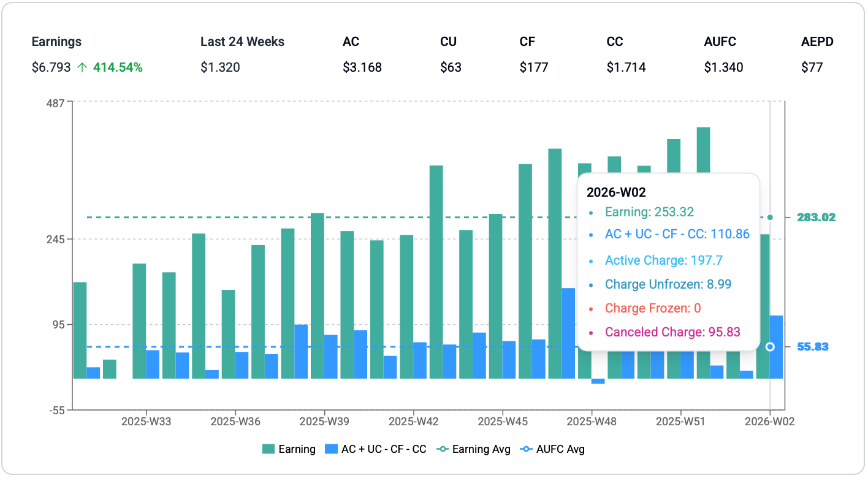Click the blue square legend icon
Screen dimensions: 868x478
(x=331, y=449)
